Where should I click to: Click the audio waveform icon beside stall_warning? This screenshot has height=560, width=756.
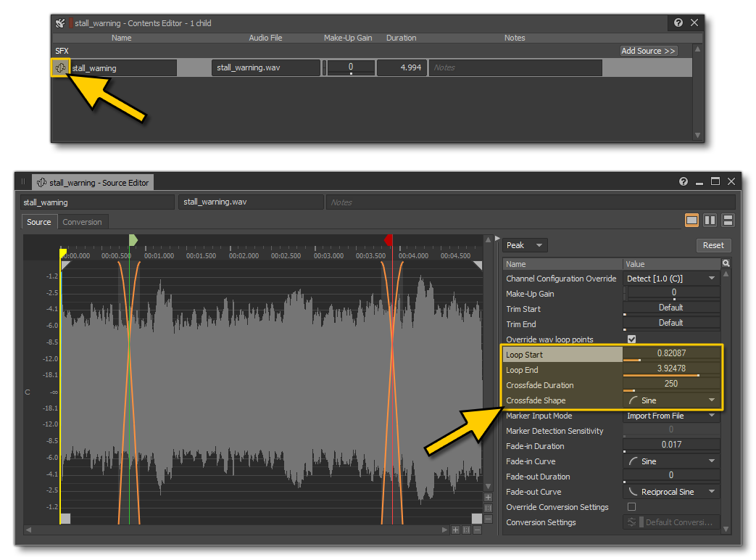pyautogui.click(x=61, y=67)
